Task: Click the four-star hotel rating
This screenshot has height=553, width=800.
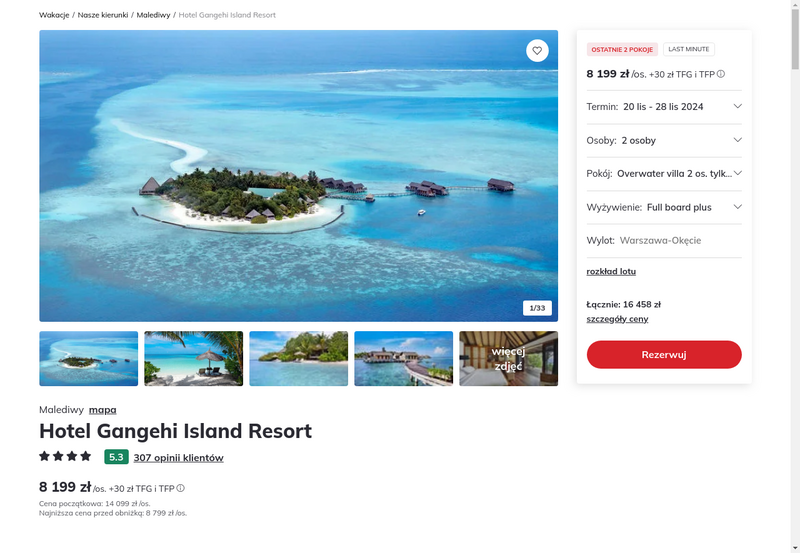Action: pos(65,456)
